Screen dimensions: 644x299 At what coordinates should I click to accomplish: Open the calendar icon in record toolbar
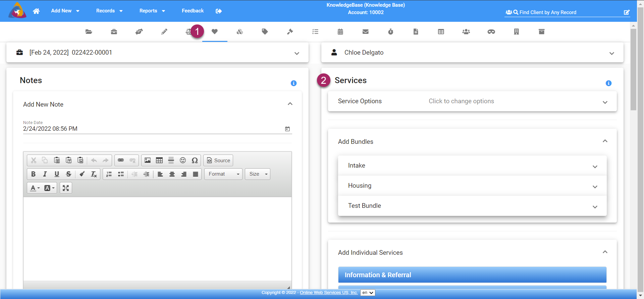point(340,32)
